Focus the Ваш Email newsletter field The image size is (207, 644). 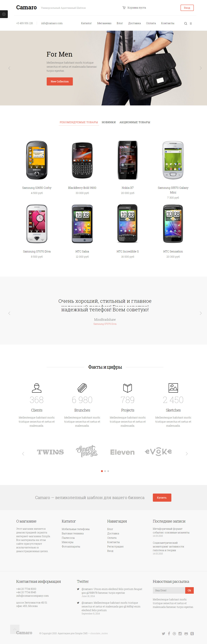point(169,590)
